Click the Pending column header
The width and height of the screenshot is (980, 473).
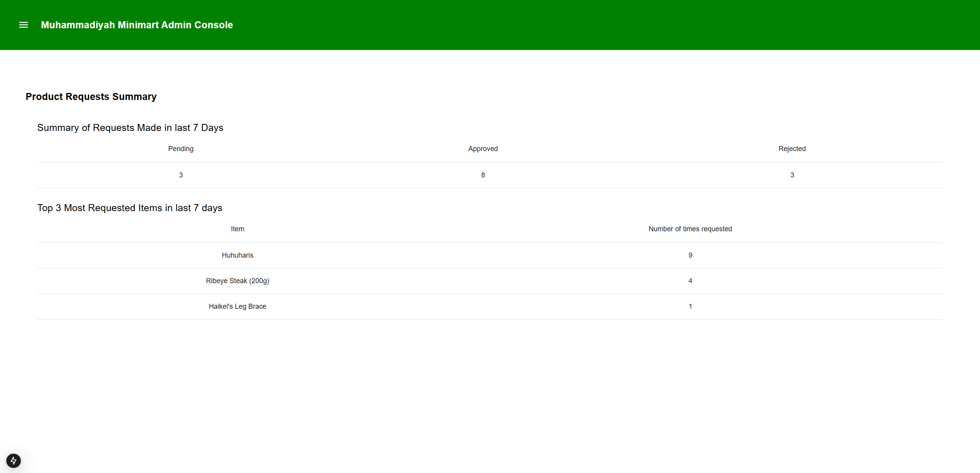pyautogui.click(x=180, y=149)
